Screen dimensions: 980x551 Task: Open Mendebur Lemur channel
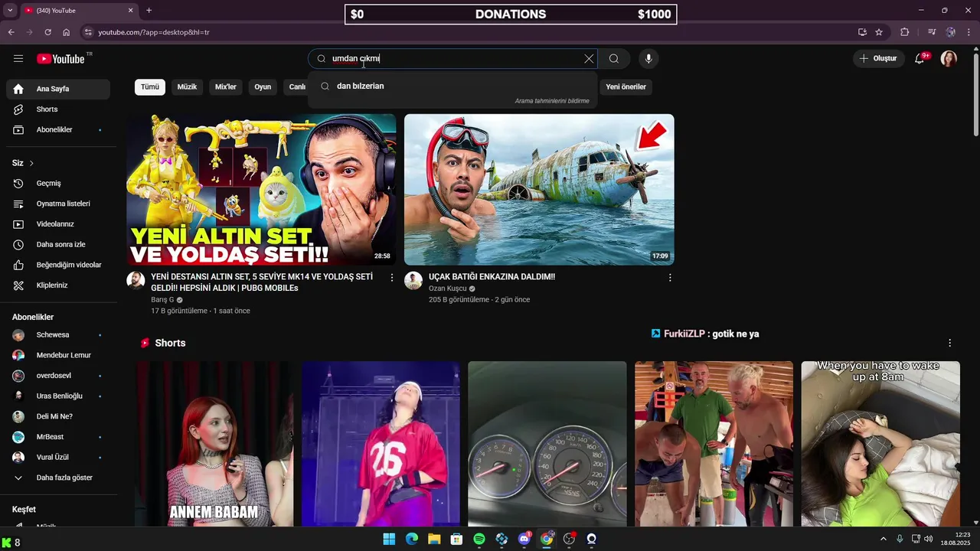coord(58,355)
